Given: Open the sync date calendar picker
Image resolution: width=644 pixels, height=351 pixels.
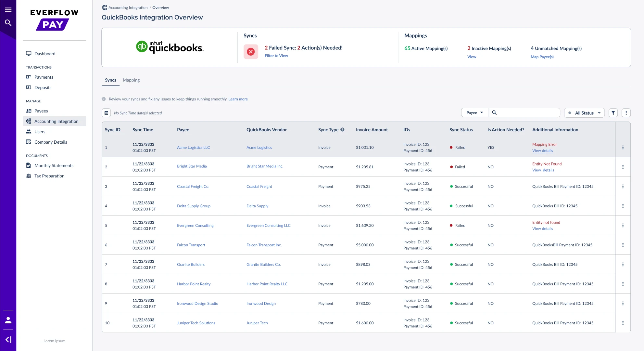Looking at the screenshot, I should [106, 113].
